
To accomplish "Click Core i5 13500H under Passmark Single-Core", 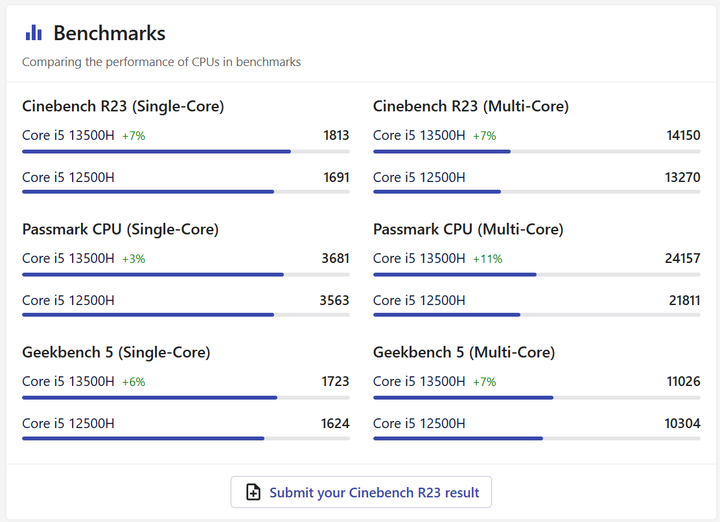I will click(x=68, y=258).
